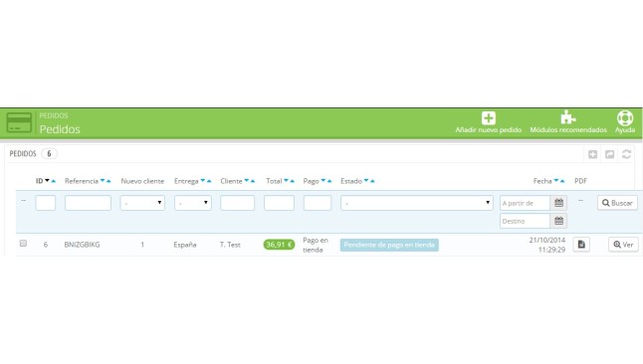Sort Cliente column descending

[247, 180]
